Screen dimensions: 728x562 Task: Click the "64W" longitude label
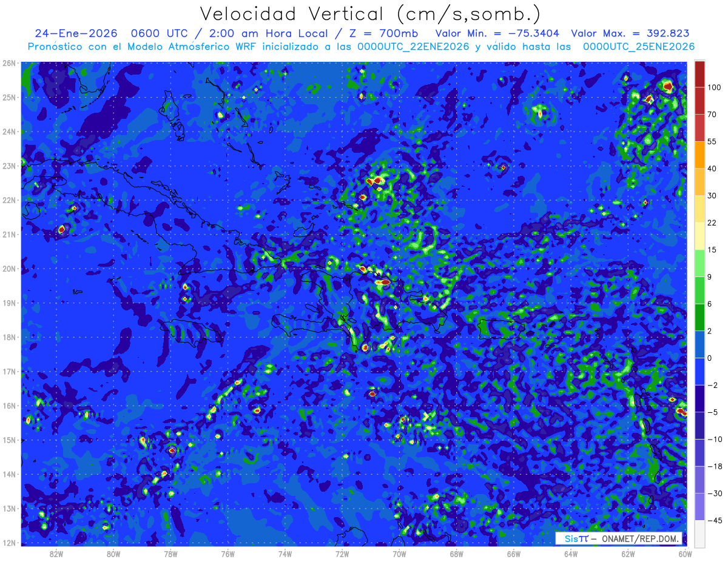click(x=571, y=554)
